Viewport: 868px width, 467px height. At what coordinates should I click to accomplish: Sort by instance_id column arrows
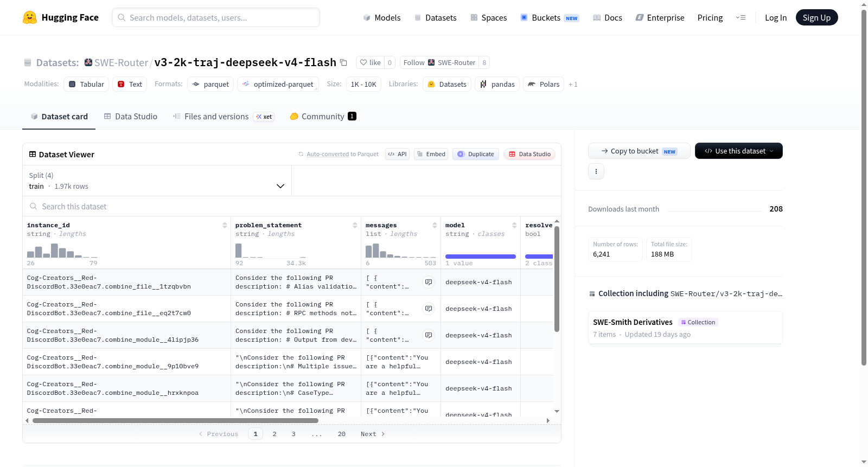225,225
